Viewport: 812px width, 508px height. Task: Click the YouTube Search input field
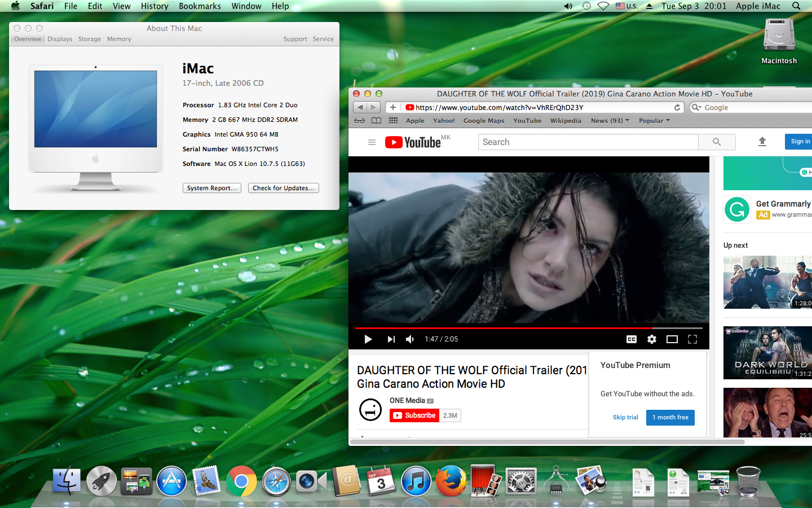[x=588, y=142]
